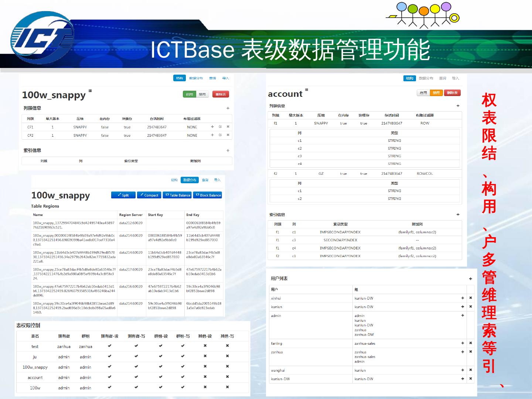Delete user wanghui from the user list
532x399 pixels.
[470, 370]
